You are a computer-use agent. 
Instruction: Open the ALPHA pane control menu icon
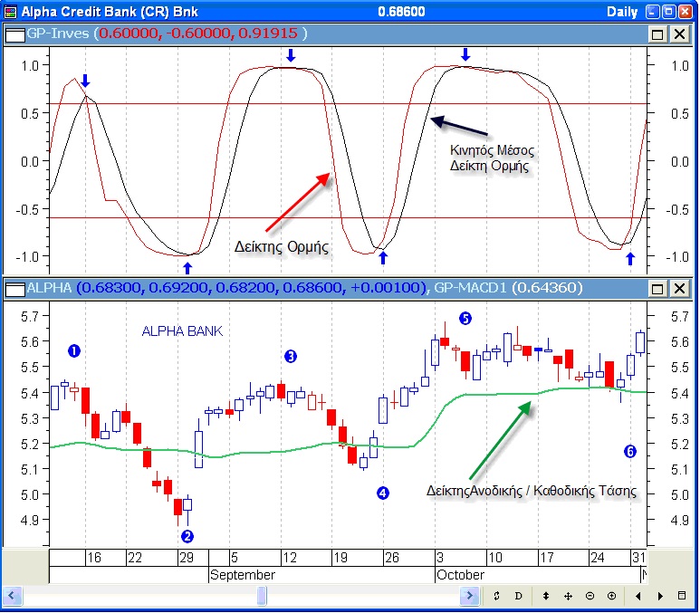pyautogui.click(x=14, y=289)
